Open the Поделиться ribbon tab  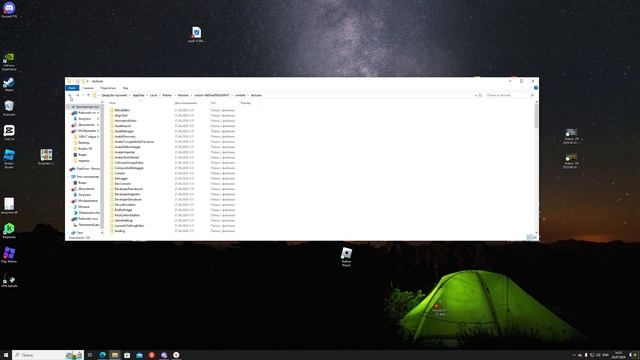point(108,88)
